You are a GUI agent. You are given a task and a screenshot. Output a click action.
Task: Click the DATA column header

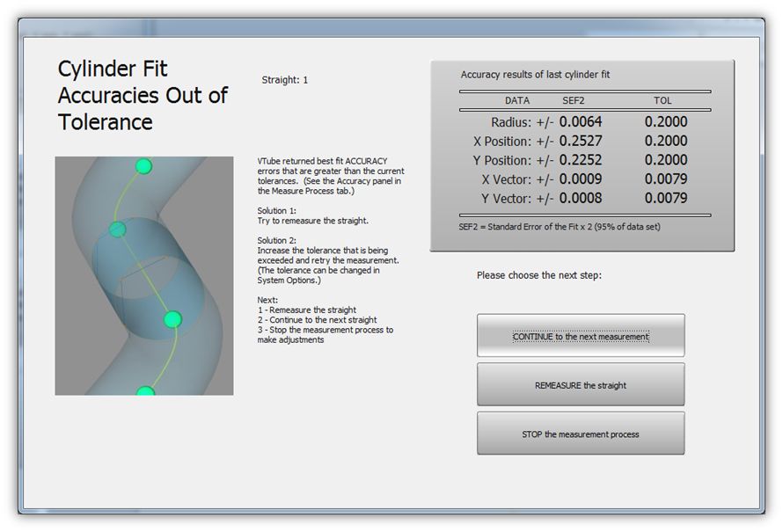click(x=517, y=101)
